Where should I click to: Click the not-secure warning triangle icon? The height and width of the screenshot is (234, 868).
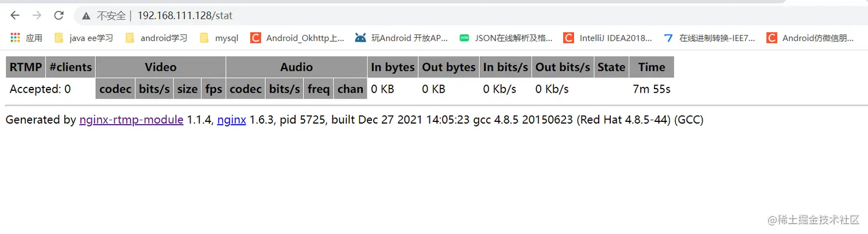pos(86,16)
